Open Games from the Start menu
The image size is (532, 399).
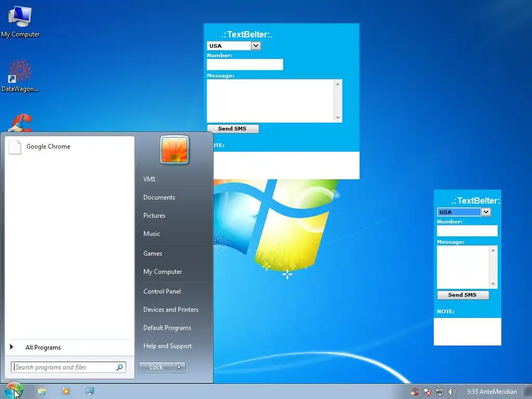[153, 254]
